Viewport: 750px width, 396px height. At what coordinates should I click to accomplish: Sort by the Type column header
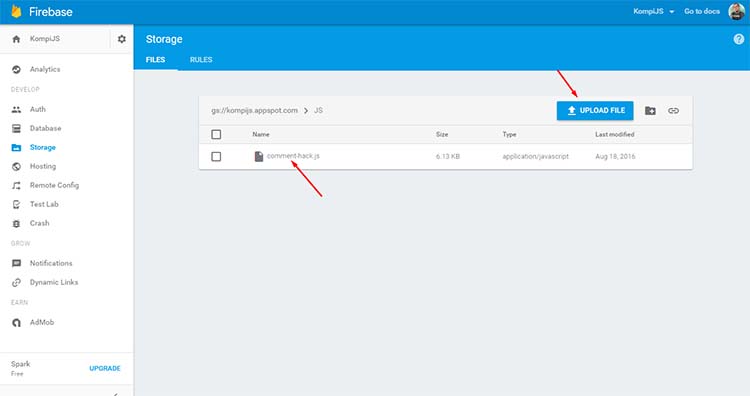tap(509, 134)
